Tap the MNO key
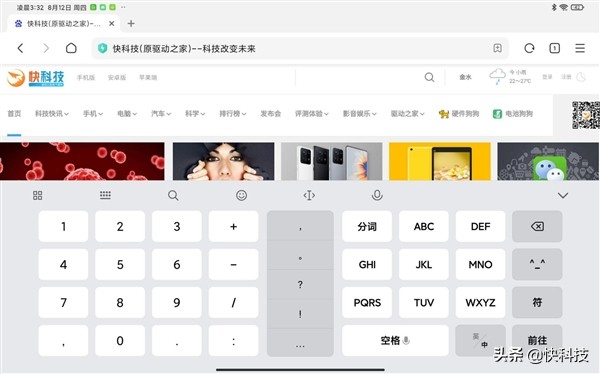600x374 pixels. (480, 264)
